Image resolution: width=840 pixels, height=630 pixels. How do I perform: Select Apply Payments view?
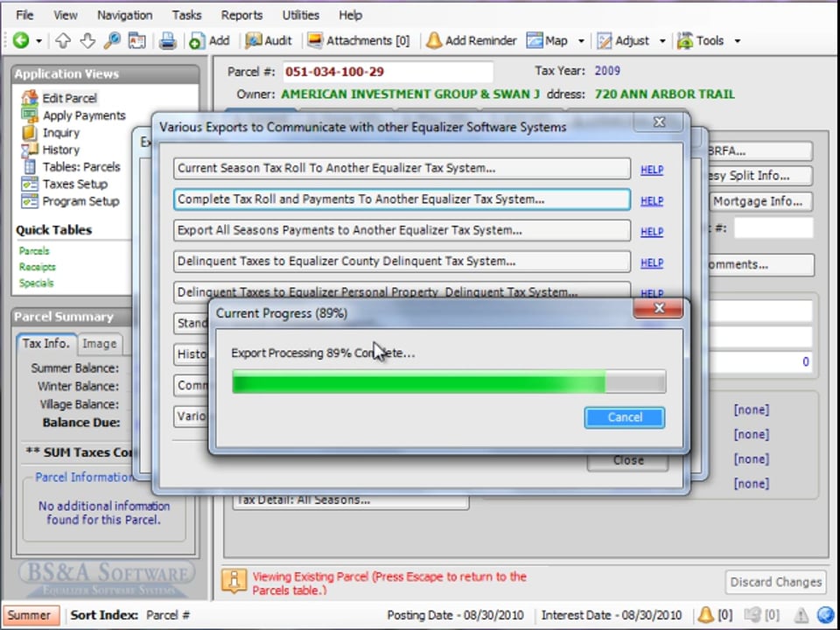click(73, 115)
